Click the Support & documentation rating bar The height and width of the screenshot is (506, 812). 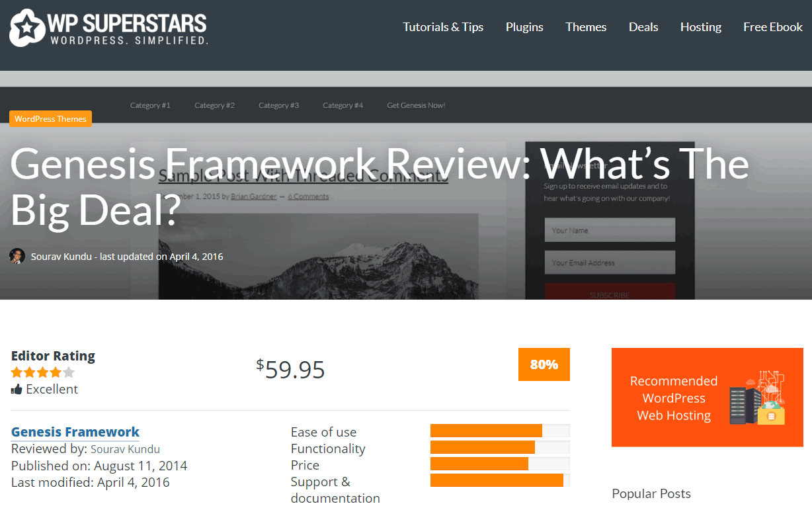[x=499, y=481]
